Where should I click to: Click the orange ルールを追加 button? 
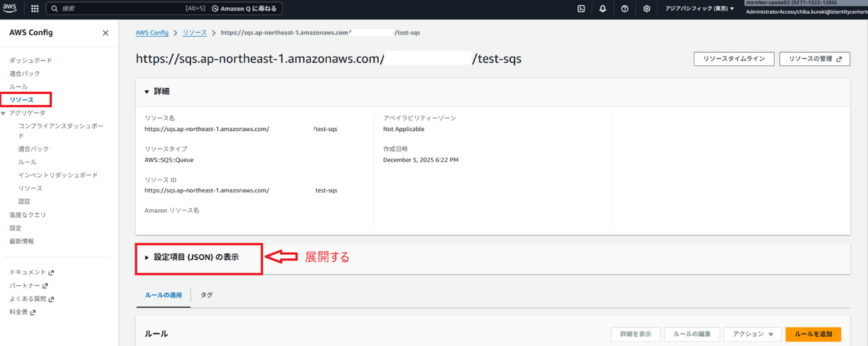tap(813, 334)
